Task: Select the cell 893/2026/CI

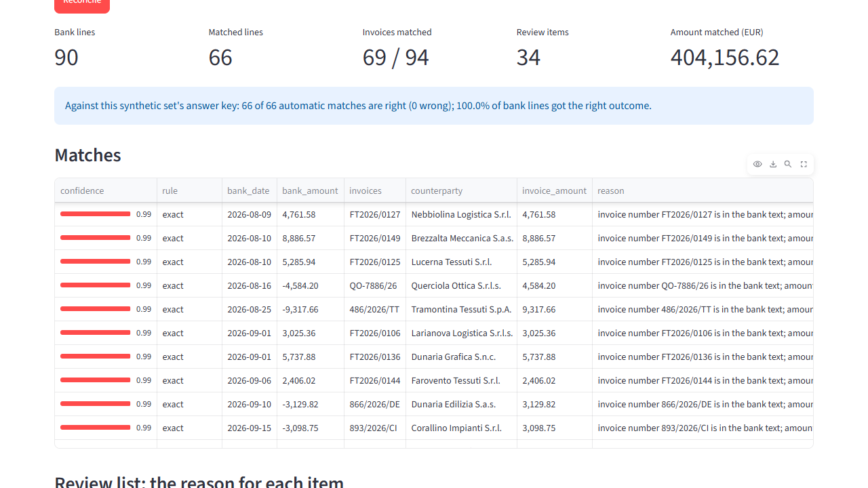Action: (x=374, y=428)
